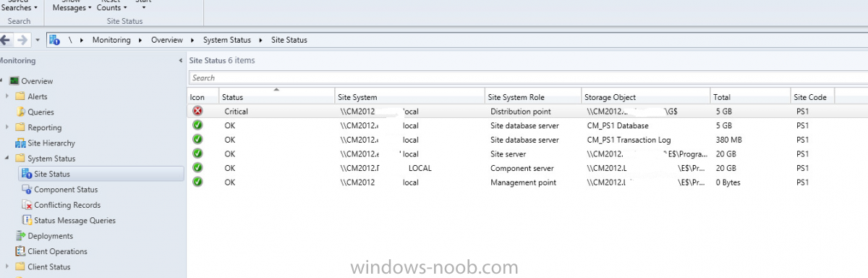This screenshot has width=868, height=278.
Task: Select the 380 MB total cell
Action: (x=728, y=140)
